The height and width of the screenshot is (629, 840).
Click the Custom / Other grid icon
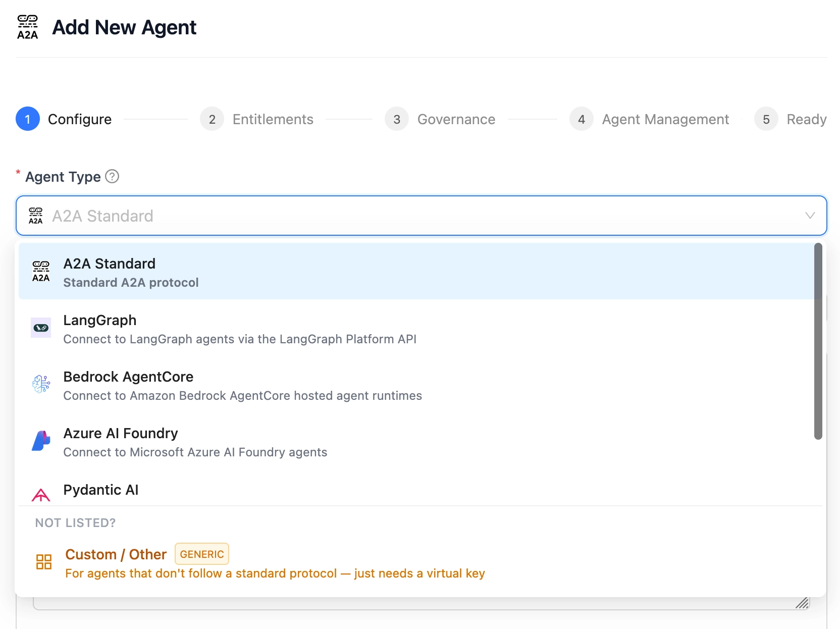coord(44,562)
